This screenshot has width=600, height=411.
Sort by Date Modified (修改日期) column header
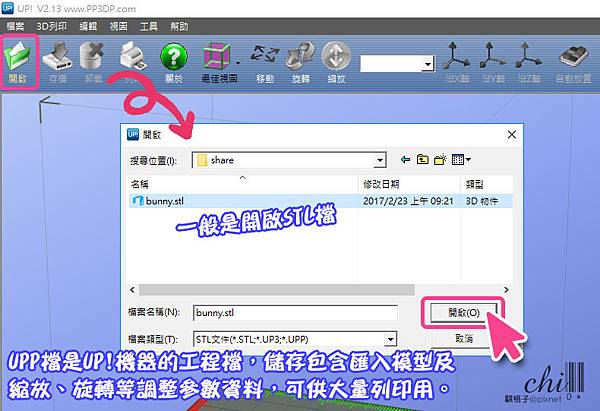tap(409, 184)
